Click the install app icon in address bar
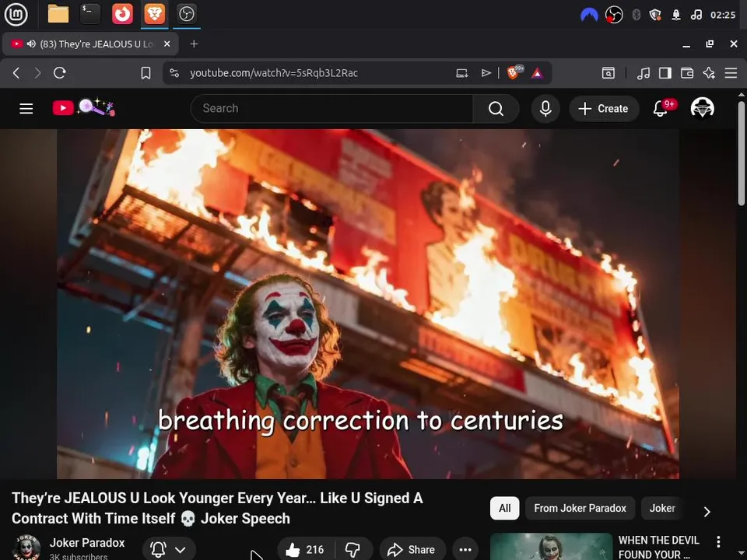The width and height of the screenshot is (747, 560). click(461, 73)
